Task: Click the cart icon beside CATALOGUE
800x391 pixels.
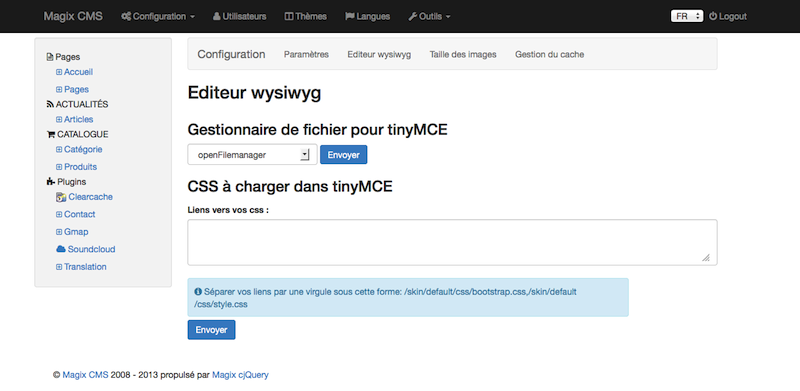Action: [x=51, y=134]
